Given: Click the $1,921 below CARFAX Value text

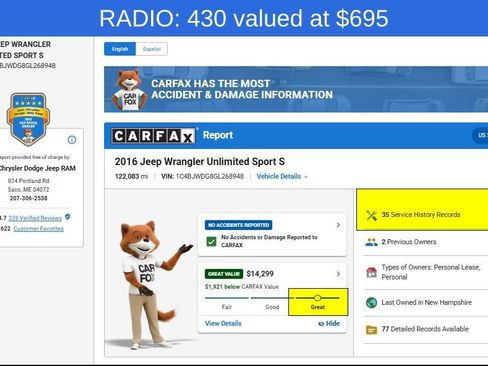Looking at the screenshot, I should coord(242,287).
